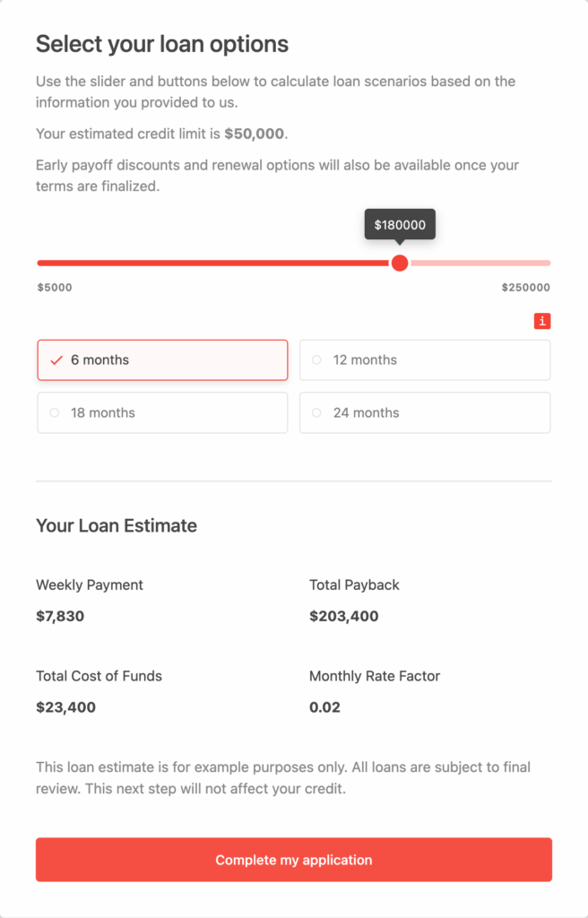The width and height of the screenshot is (588, 918).
Task: Click the filled red portion of slider track
Action: [213, 263]
